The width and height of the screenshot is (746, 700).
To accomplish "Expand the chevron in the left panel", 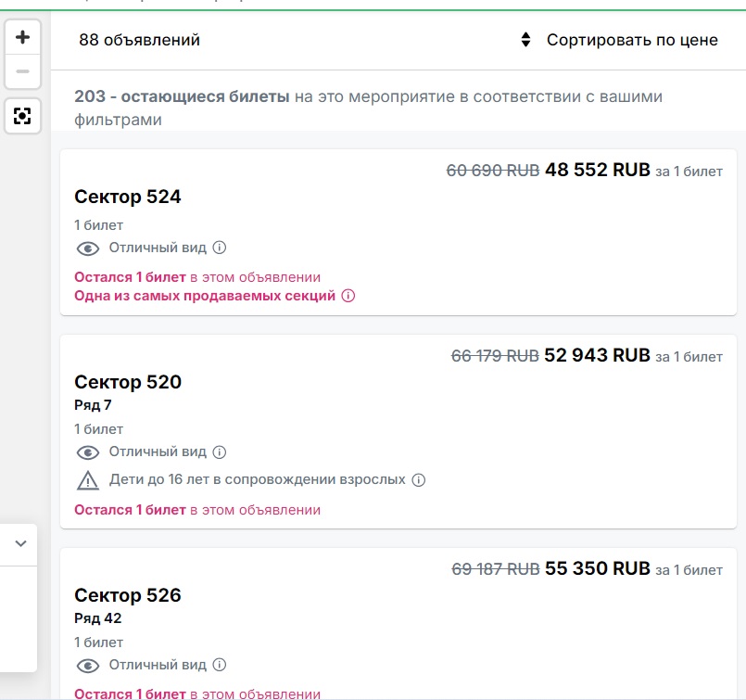I will 20,544.
